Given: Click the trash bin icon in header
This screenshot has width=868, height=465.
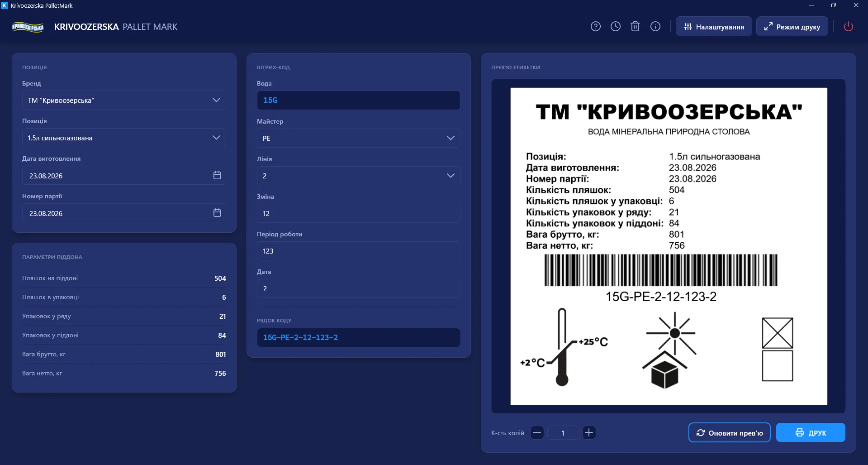Looking at the screenshot, I should coord(636,27).
